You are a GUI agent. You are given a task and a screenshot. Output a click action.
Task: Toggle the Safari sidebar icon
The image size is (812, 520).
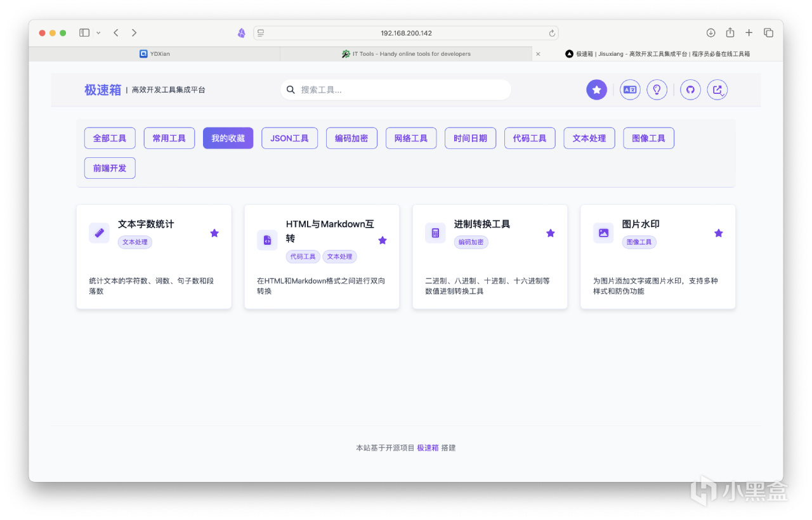tap(84, 33)
